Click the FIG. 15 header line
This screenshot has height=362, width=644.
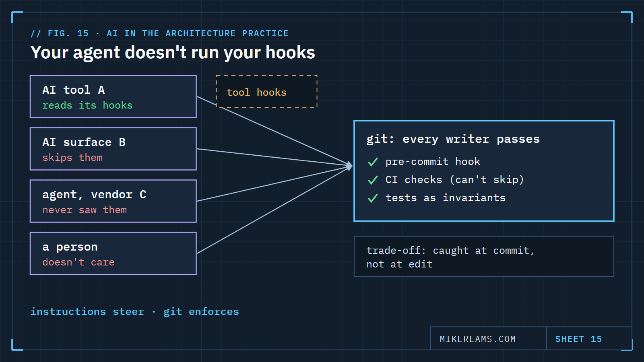point(159,33)
